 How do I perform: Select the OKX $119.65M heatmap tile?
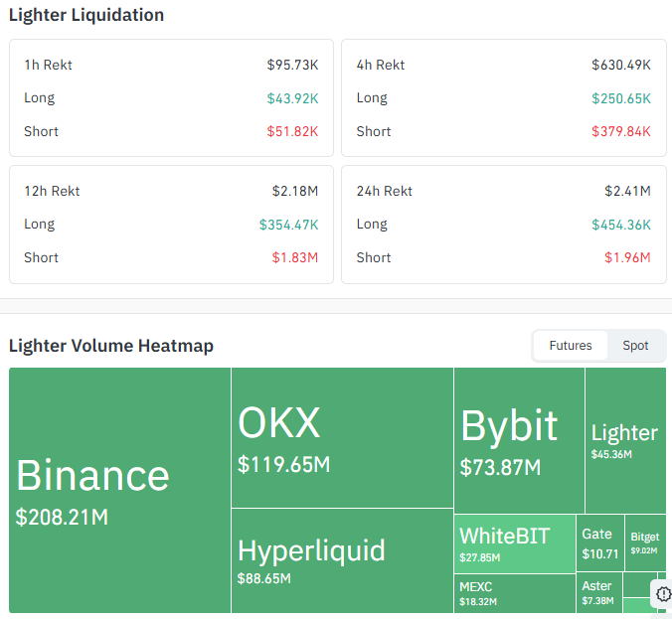342,437
